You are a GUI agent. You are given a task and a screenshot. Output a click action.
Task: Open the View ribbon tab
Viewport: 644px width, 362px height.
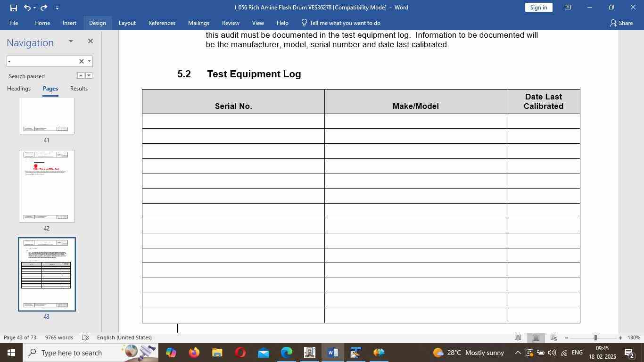[x=258, y=23]
